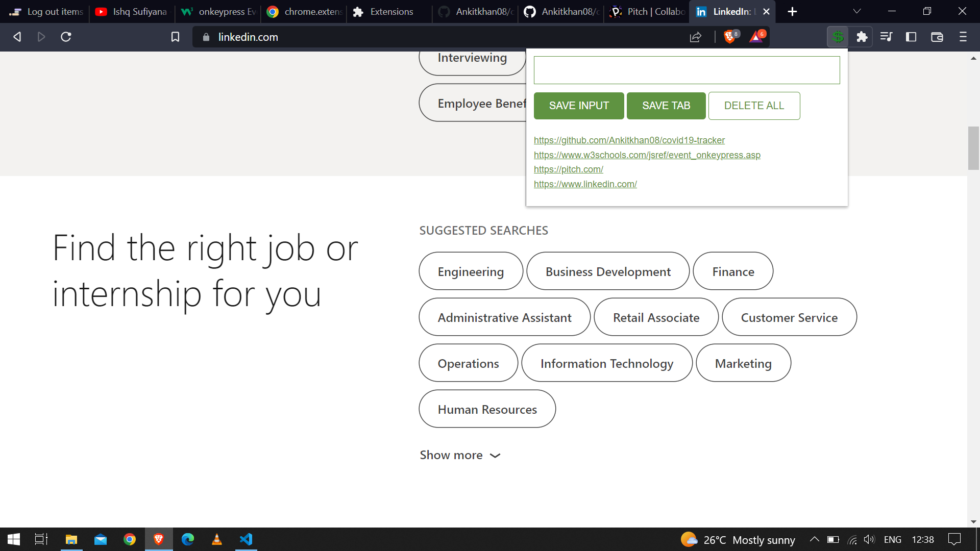Launch VLC media player from the taskbar
980x551 pixels.
(217, 539)
